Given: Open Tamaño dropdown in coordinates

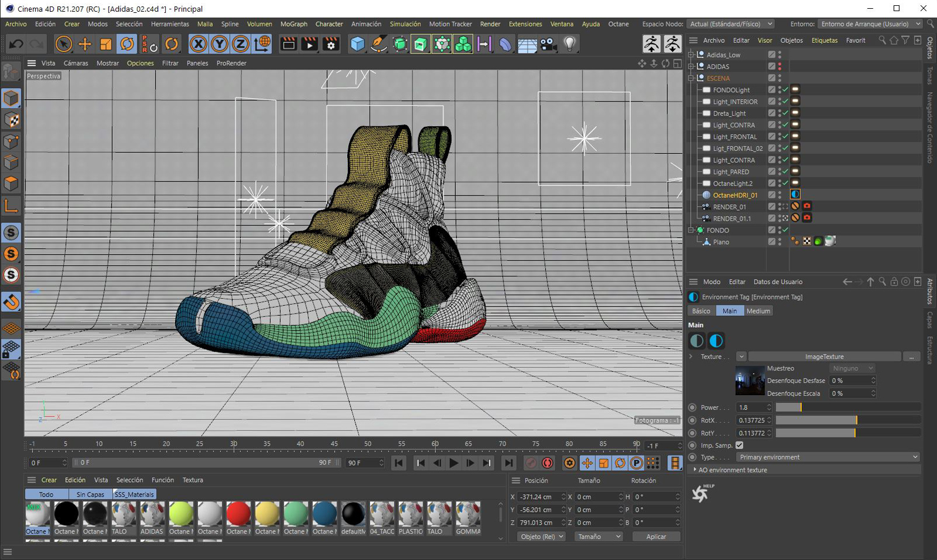Looking at the screenshot, I should pos(598,537).
